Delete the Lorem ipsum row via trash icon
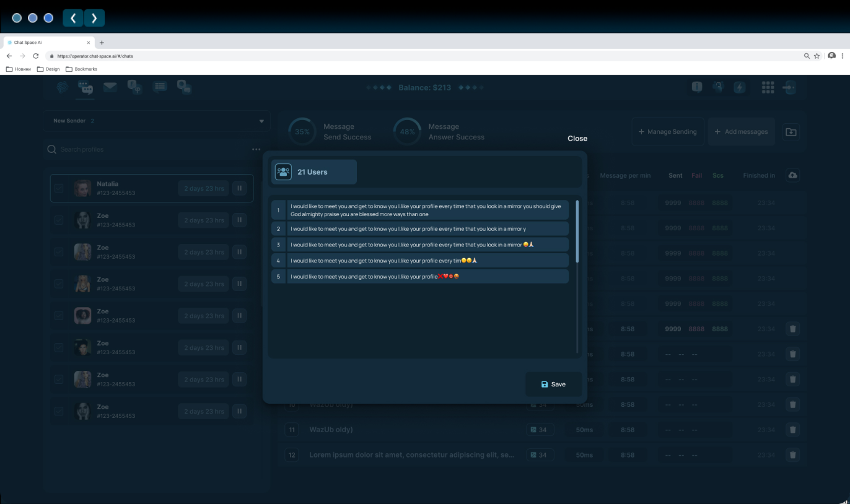The width and height of the screenshot is (850, 504). coord(792,455)
